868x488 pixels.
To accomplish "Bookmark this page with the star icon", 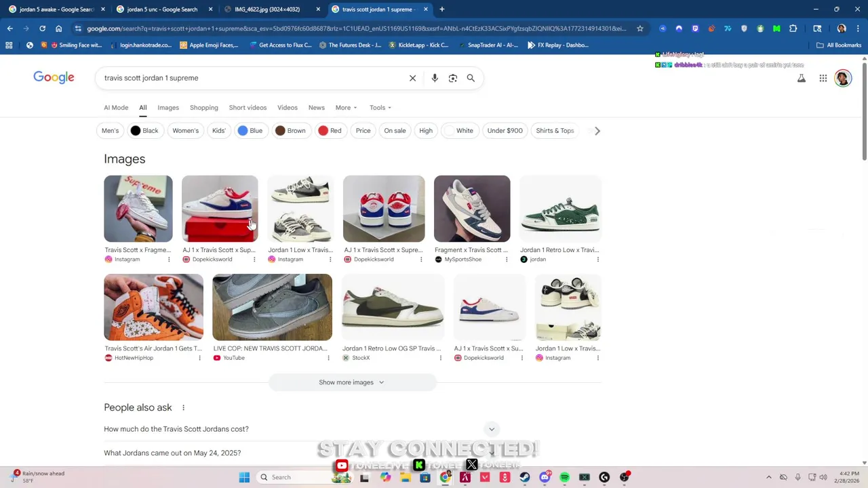I will (x=639, y=28).
